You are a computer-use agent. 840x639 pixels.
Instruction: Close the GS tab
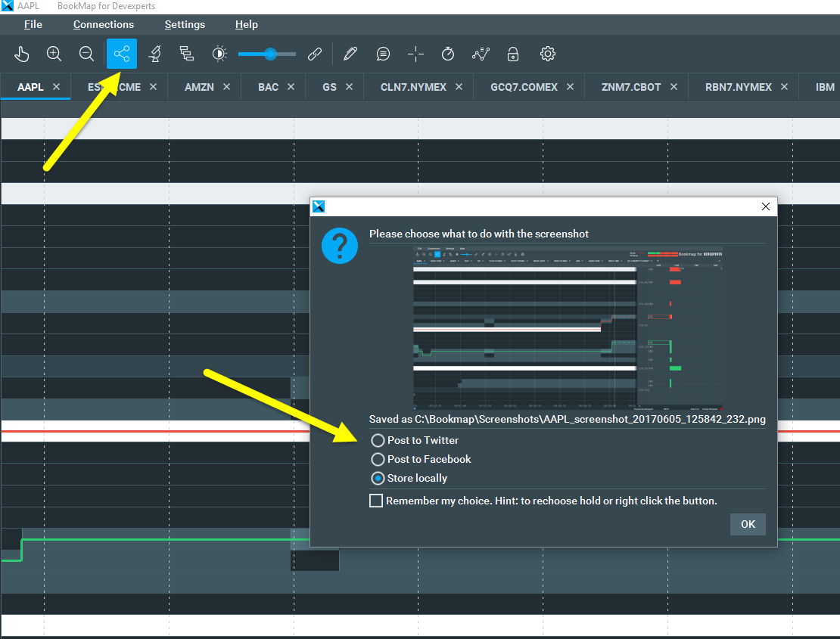point(350,87)
